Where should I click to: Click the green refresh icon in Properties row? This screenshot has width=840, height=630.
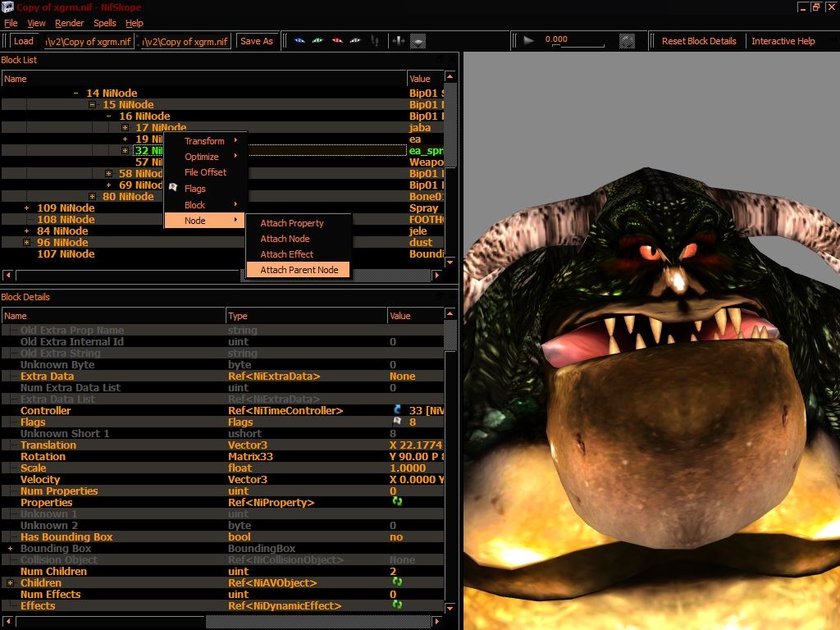pos(397,501)
